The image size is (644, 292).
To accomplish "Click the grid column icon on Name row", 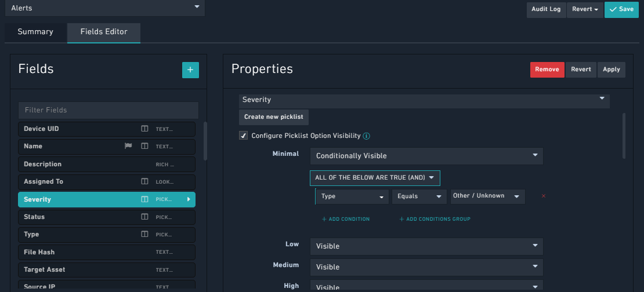I will [144, 146].
